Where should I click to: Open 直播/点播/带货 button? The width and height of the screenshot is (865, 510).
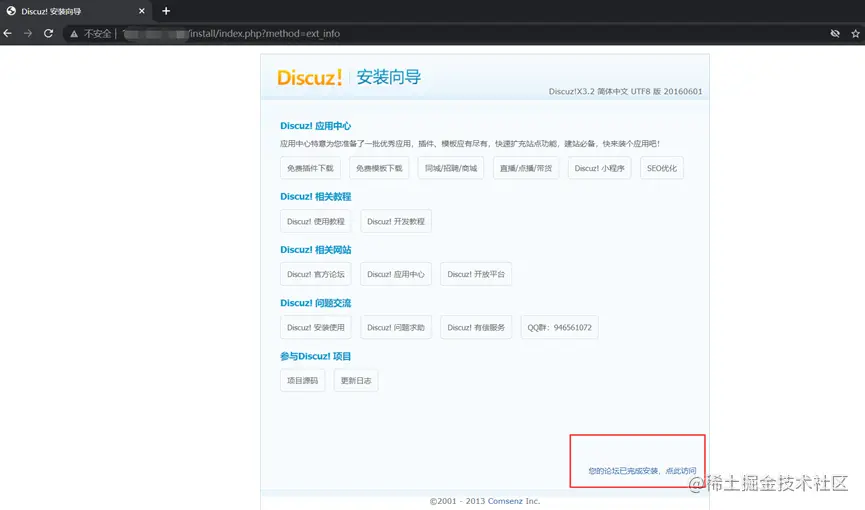(526, 168)
